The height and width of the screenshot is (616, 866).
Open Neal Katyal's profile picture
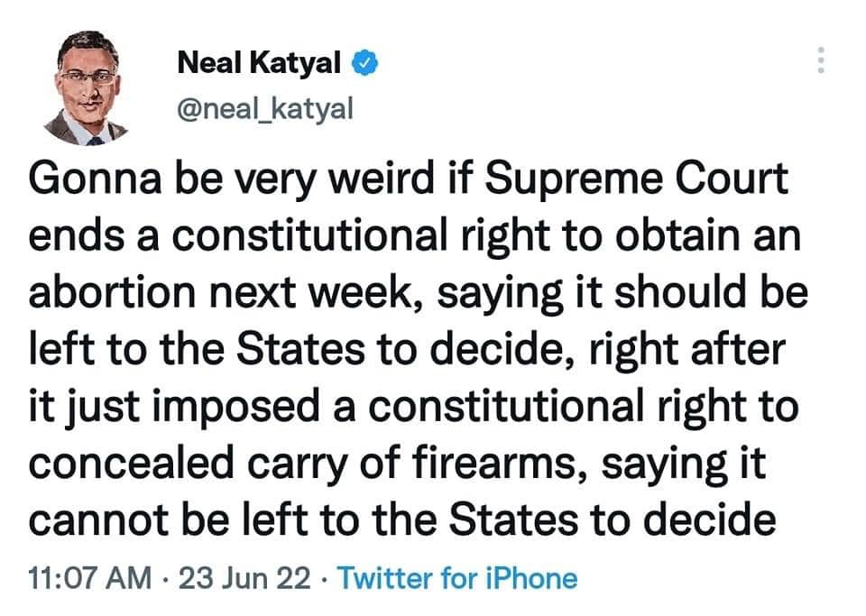click(x=87, y=88)
